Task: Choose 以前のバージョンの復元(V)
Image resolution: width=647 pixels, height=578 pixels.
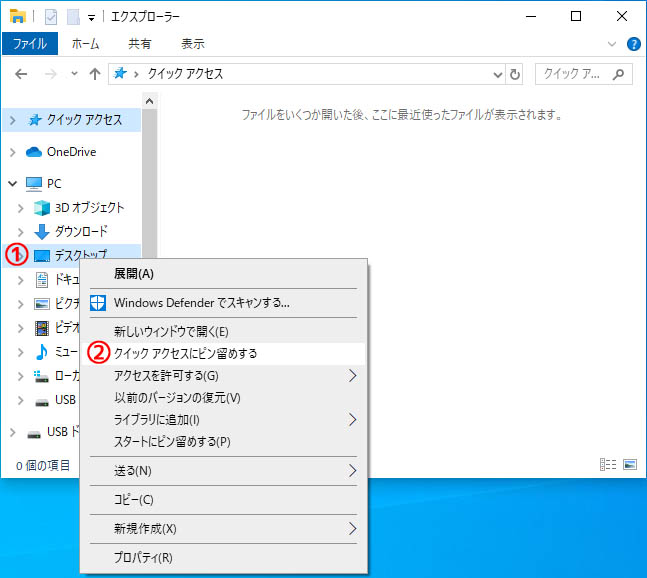Action: (223, 398)
